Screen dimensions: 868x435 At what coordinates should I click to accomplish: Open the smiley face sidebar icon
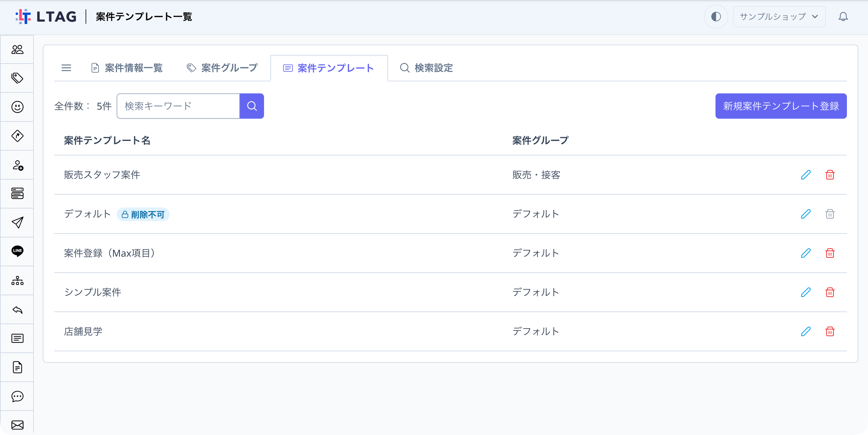point(17,107)
